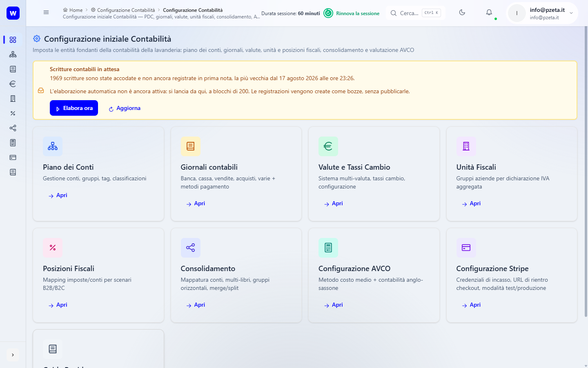
Task: Open Giornali contabili via Apri link
Action: [196, 204]
